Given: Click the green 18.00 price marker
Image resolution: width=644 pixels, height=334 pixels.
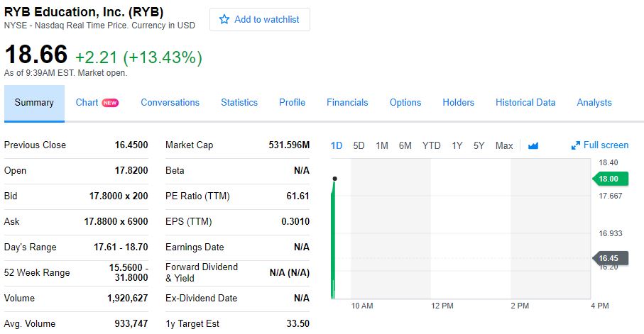Looking at the screenshot, I should 608,179.
